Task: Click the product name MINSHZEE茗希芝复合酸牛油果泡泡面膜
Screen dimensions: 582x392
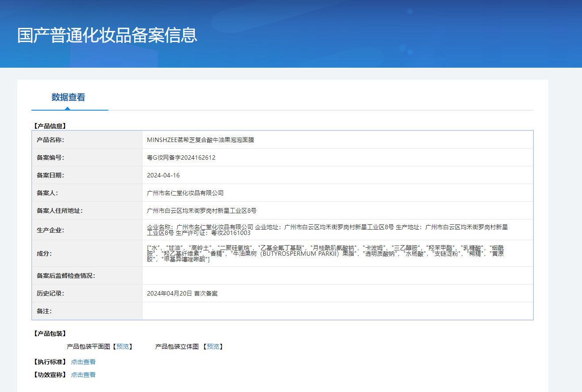Action: click(x=200, y=140)
